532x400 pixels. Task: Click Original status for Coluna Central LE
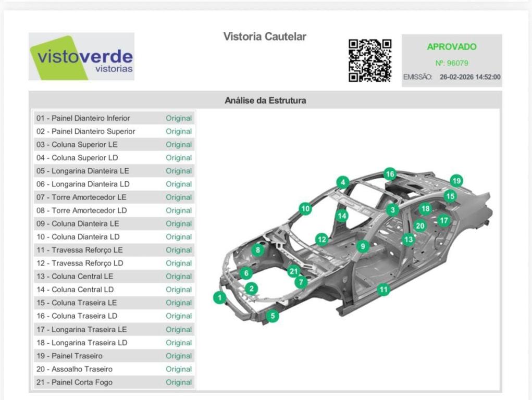[179, 277]
